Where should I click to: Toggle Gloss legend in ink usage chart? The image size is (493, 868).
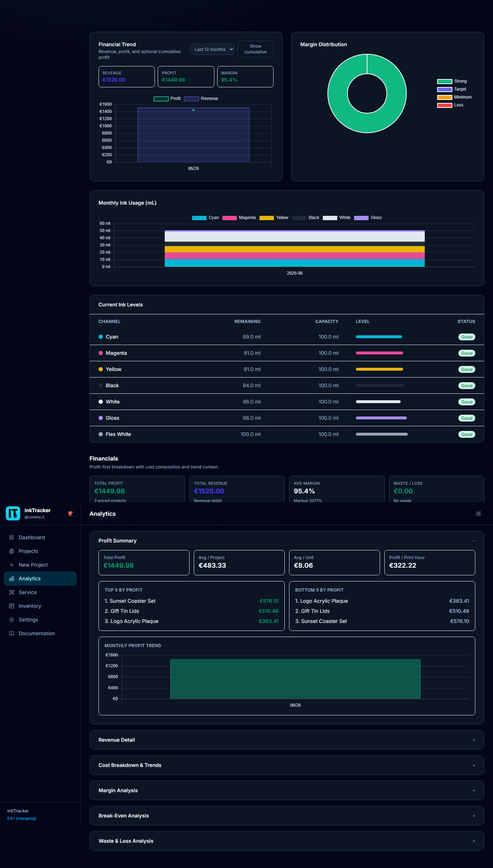point(368,218)
